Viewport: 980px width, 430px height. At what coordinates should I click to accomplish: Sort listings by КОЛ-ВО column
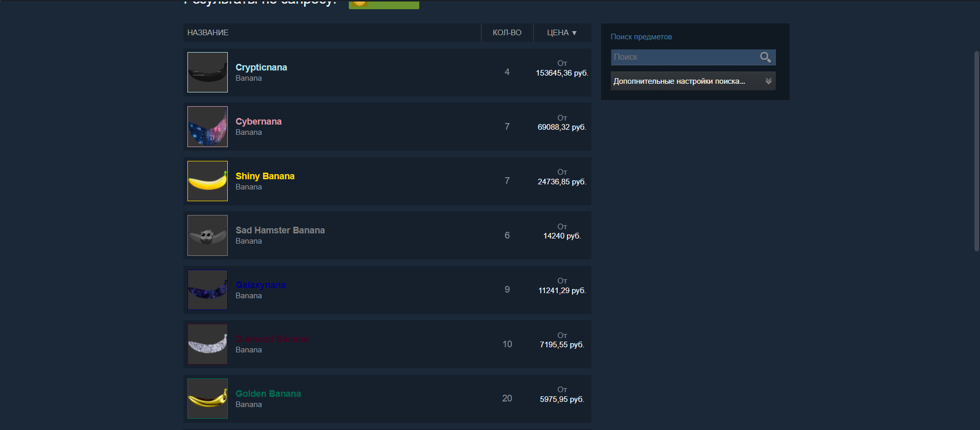tap(507, 33)
